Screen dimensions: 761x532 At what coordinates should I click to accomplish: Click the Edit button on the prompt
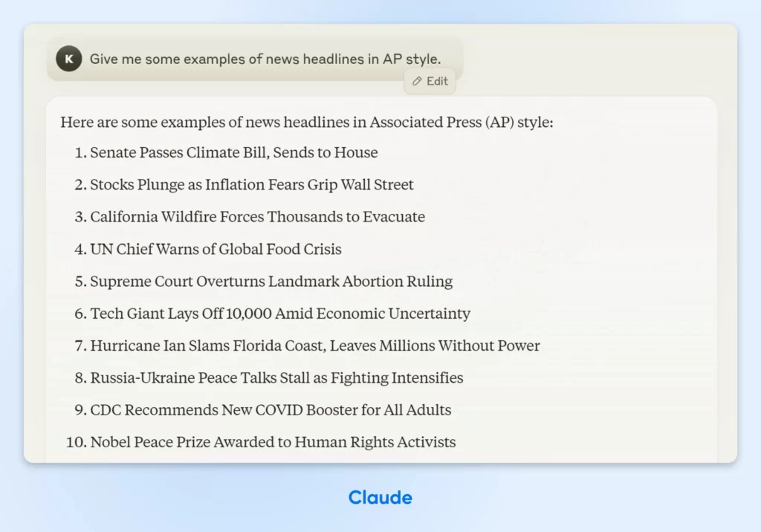tap(430, 82)
